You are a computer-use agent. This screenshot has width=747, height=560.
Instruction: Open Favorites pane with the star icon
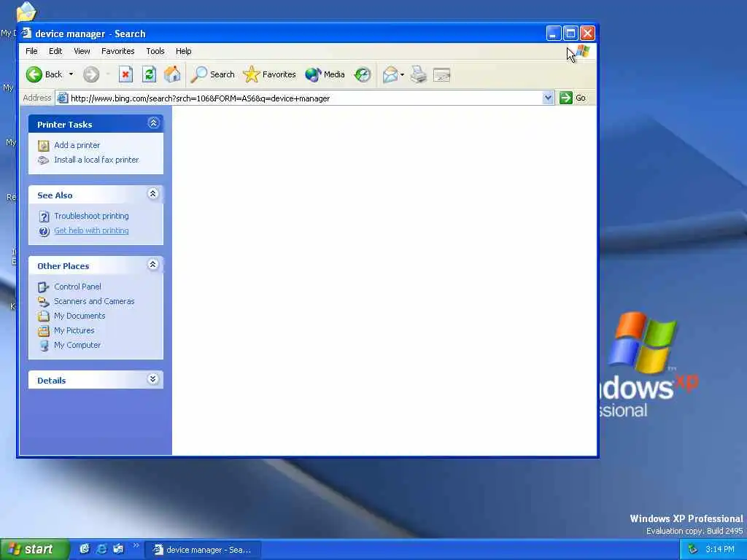coord(270,75)
